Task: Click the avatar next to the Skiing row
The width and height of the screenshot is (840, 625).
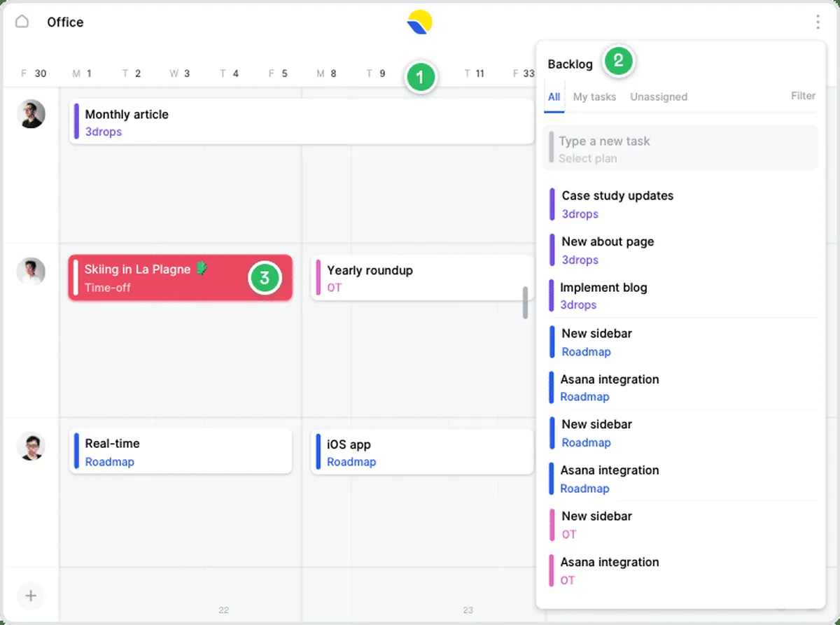Action: (x=31, y=272)
